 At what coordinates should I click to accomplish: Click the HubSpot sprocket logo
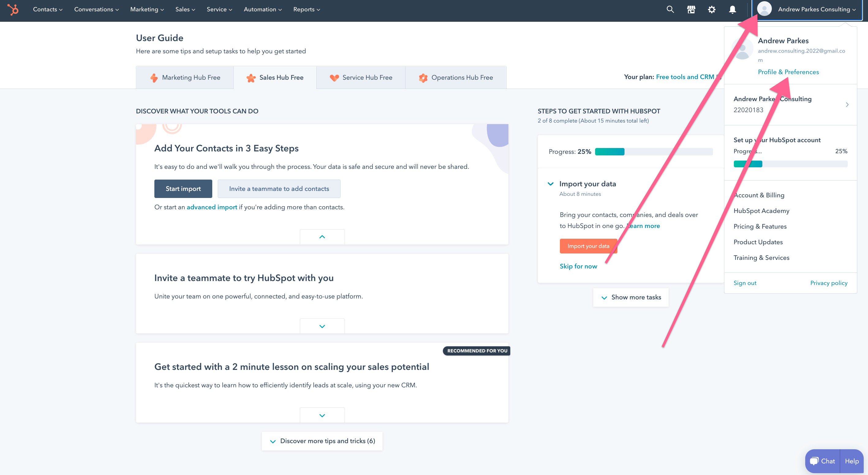coord(13,9)
